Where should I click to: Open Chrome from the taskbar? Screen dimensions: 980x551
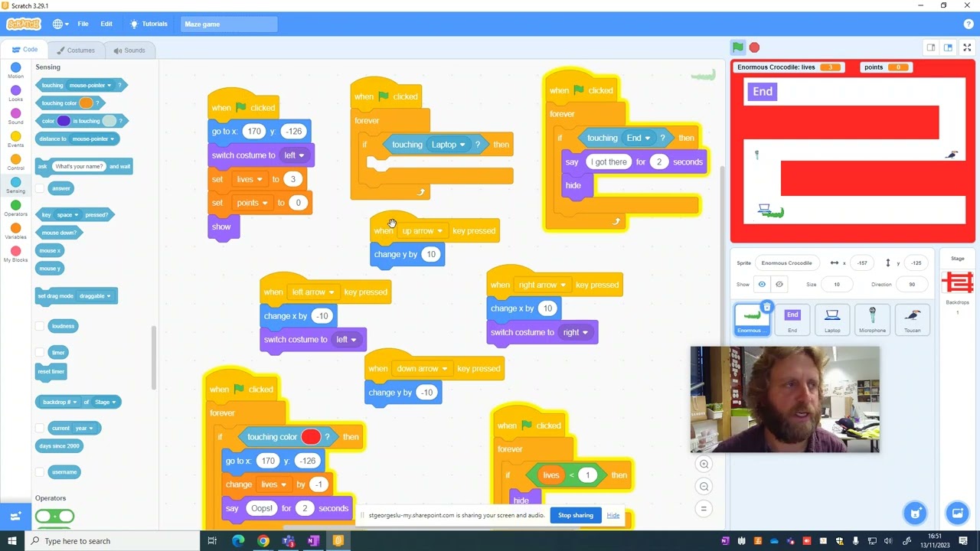point(263,541)
